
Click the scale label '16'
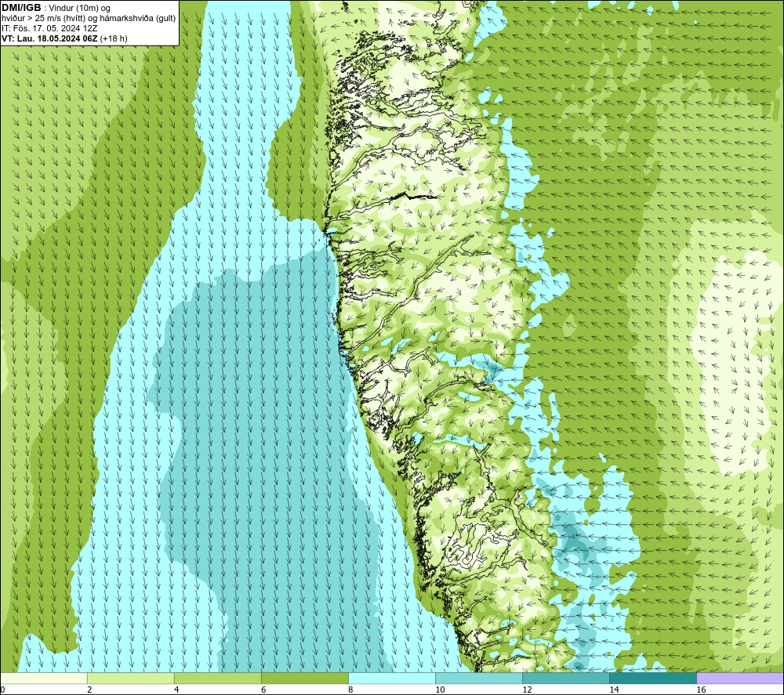coord(700,690)
